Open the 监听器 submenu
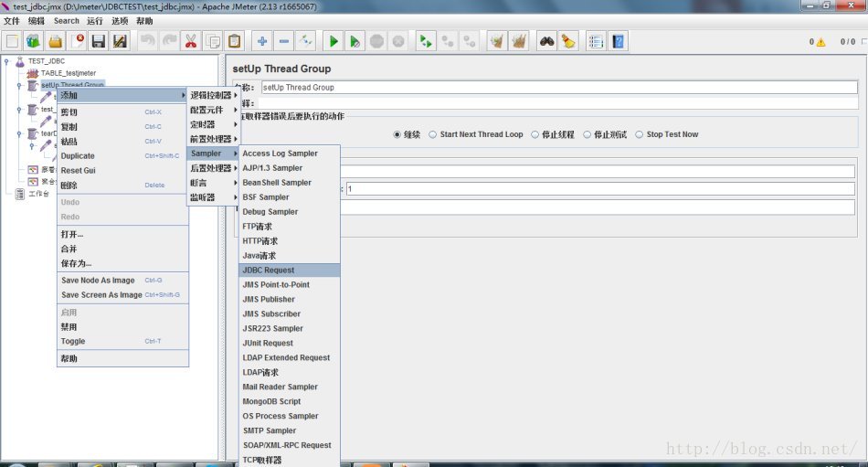Viewport: 868px width, 467px height. (x=213, y=197)
